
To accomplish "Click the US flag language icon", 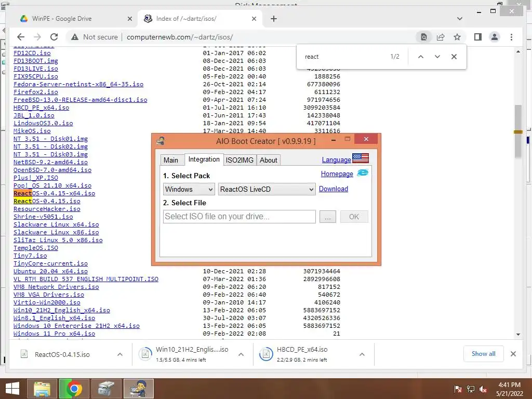I will (361, 158).
